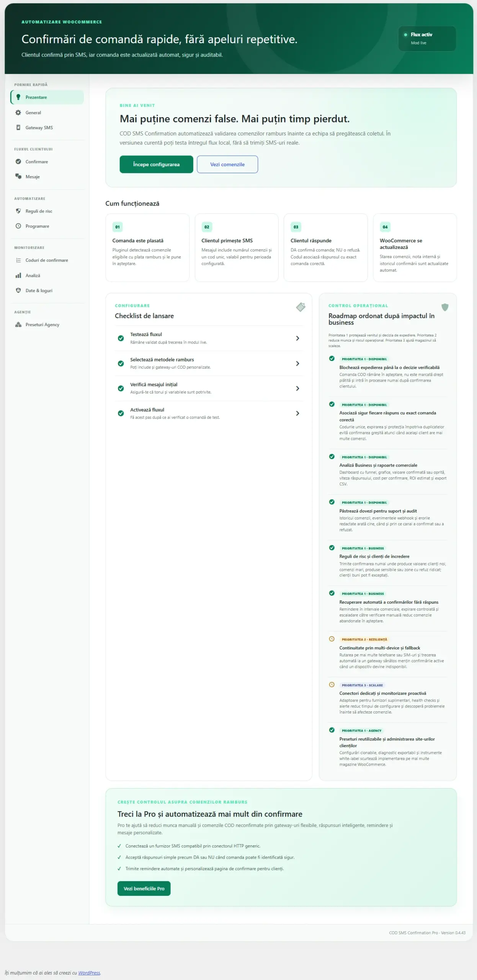The image size is (477, 980).
Task: Open the Prezentare sidebar tab
Action: click(x=47, y=97)
